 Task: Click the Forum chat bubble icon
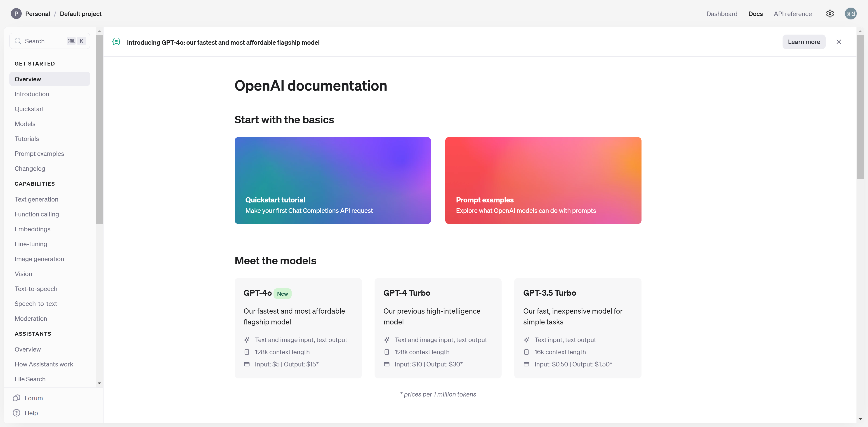point(17,398)
